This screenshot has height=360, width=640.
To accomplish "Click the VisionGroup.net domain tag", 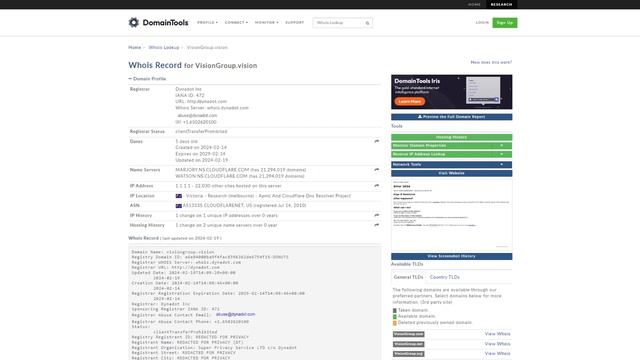I will click(409, 344).
